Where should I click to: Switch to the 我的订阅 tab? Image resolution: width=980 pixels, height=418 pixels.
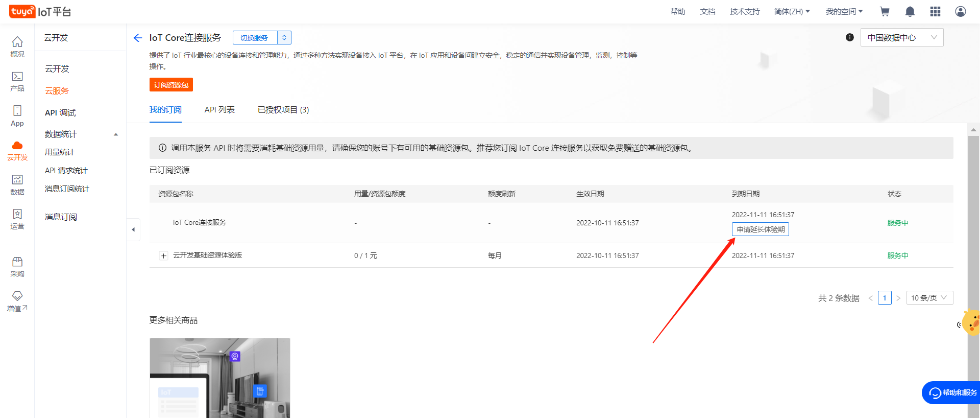[165, 110]
